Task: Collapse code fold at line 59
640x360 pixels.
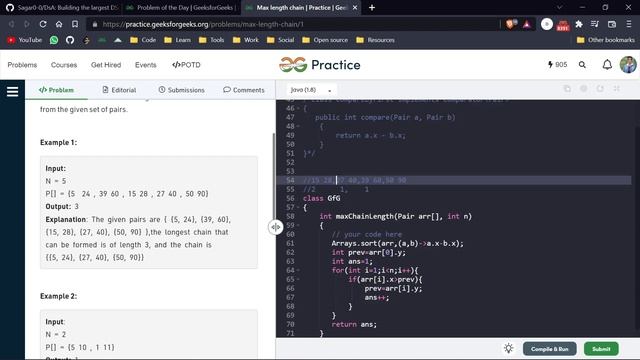Action: tap(298, 225)
